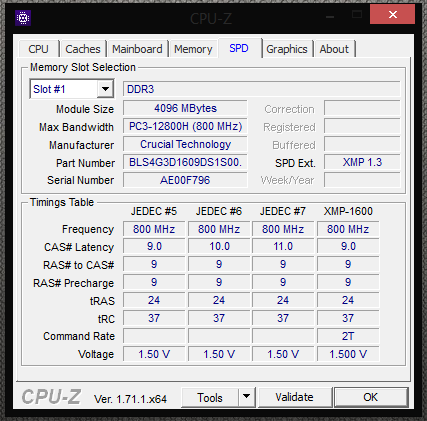Click the 2T Command Rate value
Viewport: 427px width, 421px height.
348,336
